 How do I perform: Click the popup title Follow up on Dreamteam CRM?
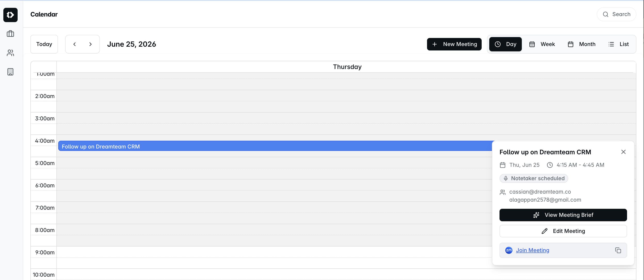tap(545, 152)
